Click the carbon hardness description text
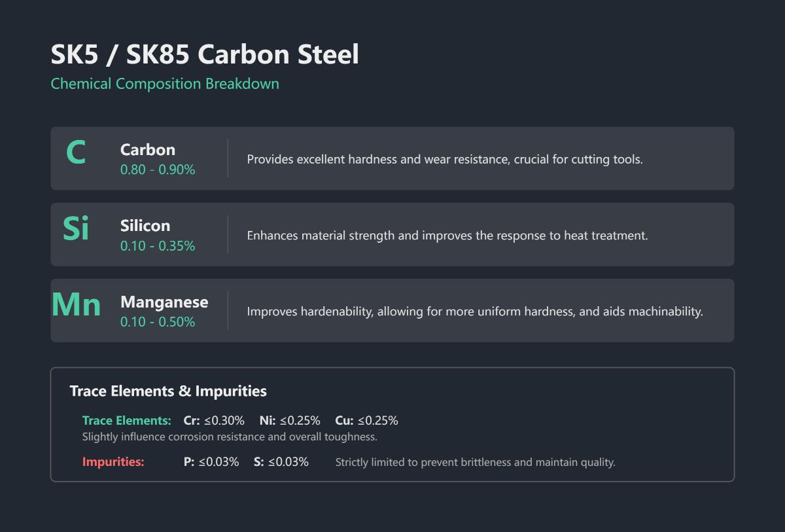 click(x=445, y=160)
